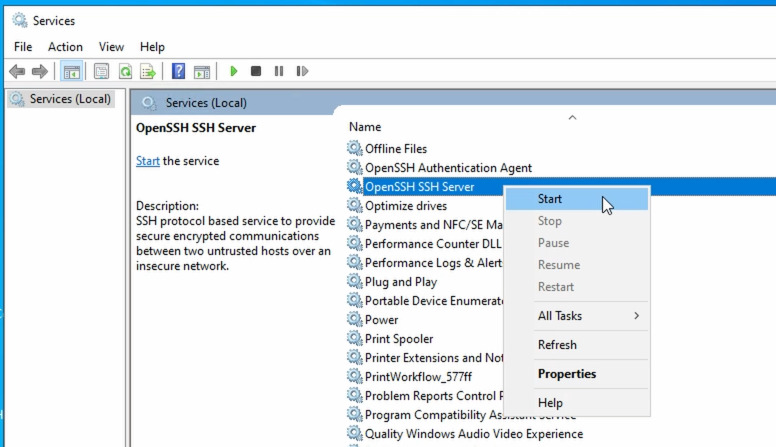Click the Restart Service toolbar icon
Viewport: 776px width, 447px height.
(302, 71)
